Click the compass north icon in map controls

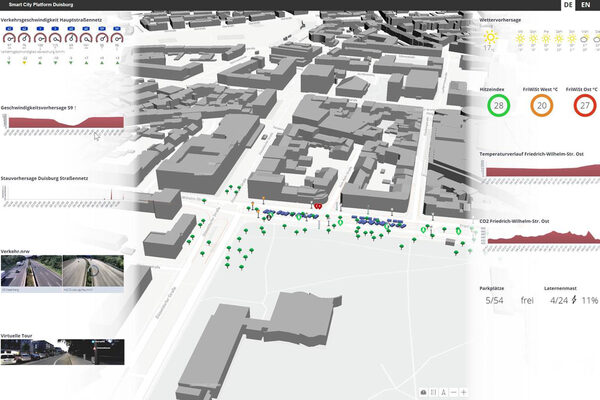[x=442, y=390]
